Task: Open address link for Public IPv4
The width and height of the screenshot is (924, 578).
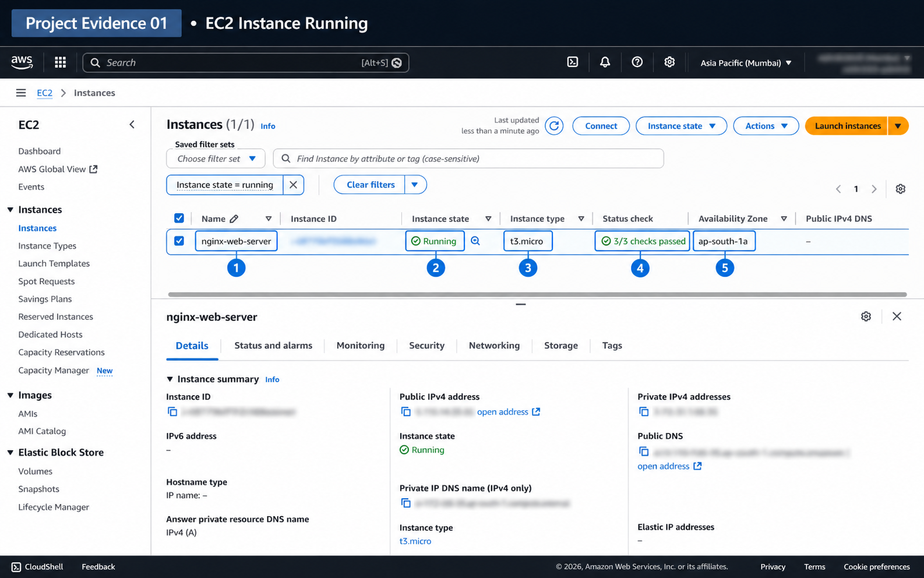Action: click(509, 412)
